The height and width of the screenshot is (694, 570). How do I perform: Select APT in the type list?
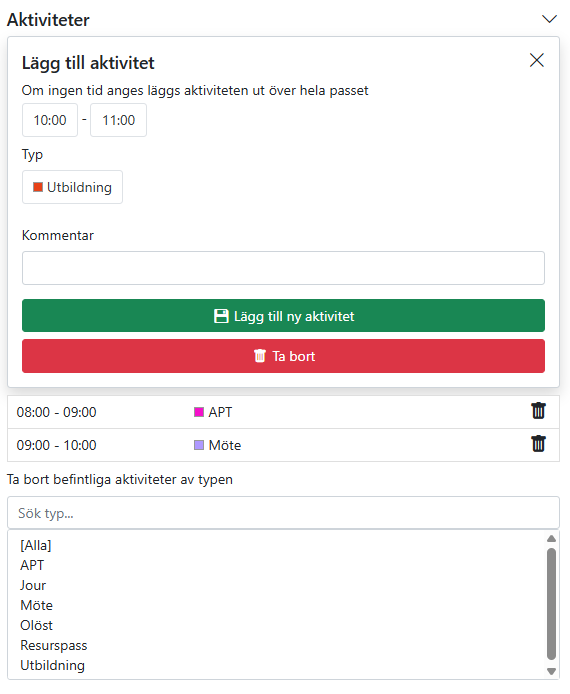click(32, 565)
